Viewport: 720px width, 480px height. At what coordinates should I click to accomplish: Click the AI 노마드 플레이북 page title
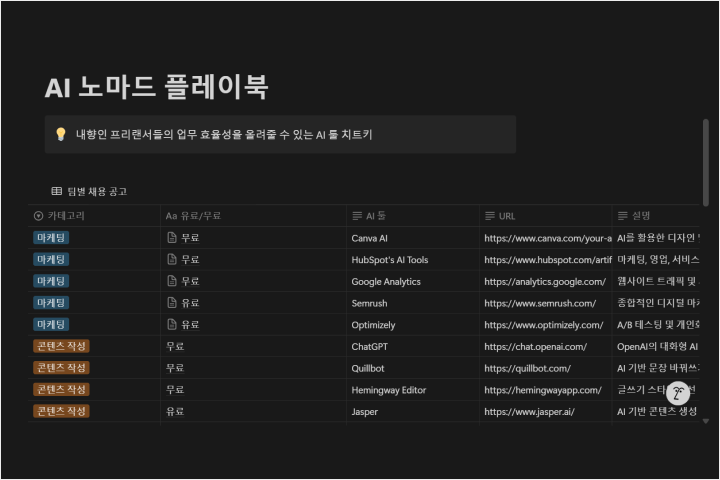[156, 87]
